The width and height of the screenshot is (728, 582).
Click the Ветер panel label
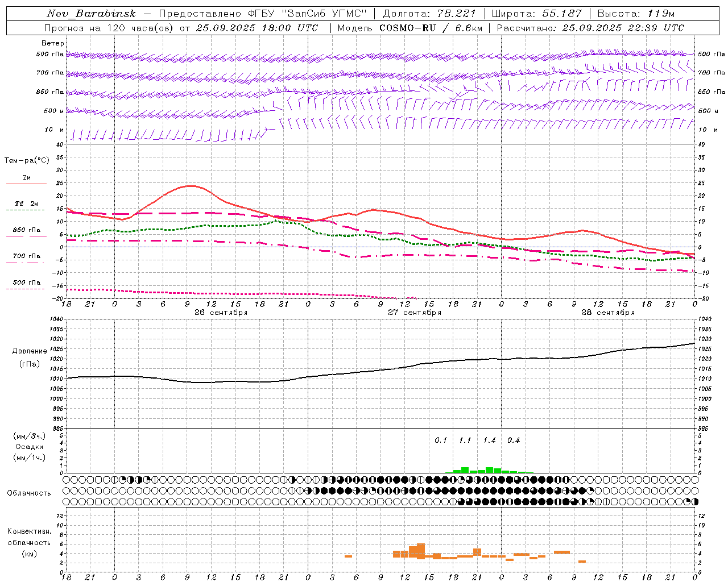tap(53, 43)
